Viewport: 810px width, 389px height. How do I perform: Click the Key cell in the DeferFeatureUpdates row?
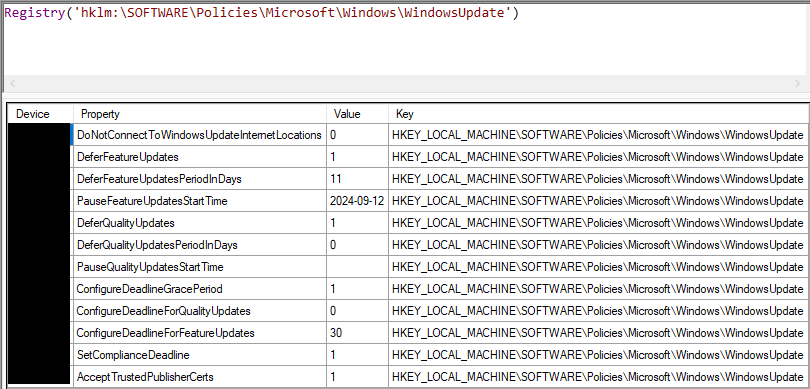point(599,157)
